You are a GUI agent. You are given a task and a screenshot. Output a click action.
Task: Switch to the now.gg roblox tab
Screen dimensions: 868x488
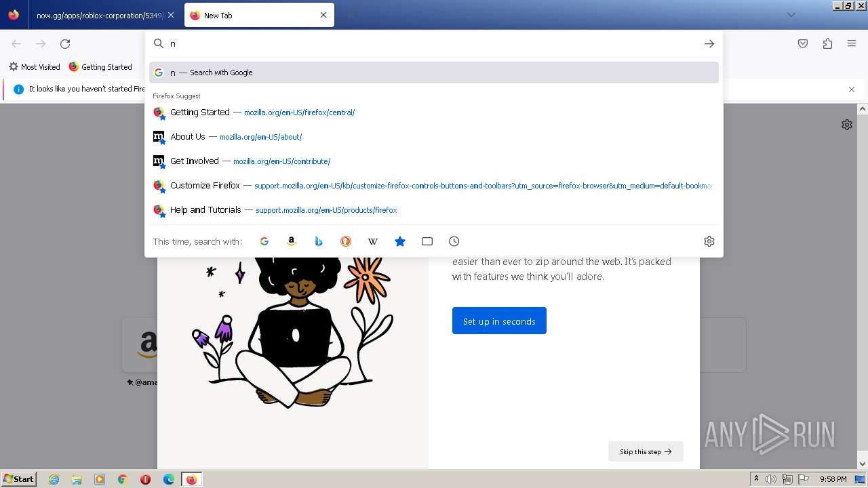pos(100,15)
